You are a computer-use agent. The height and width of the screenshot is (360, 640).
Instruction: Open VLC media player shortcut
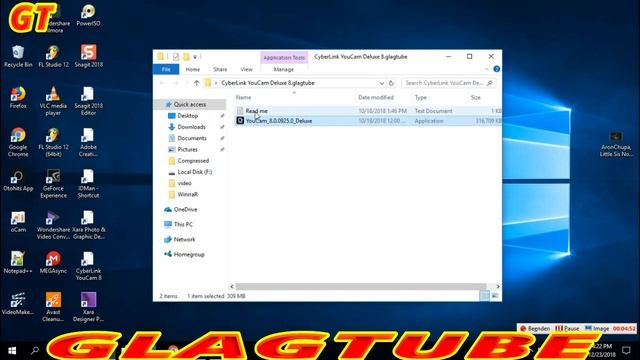(x=53, y=101)
